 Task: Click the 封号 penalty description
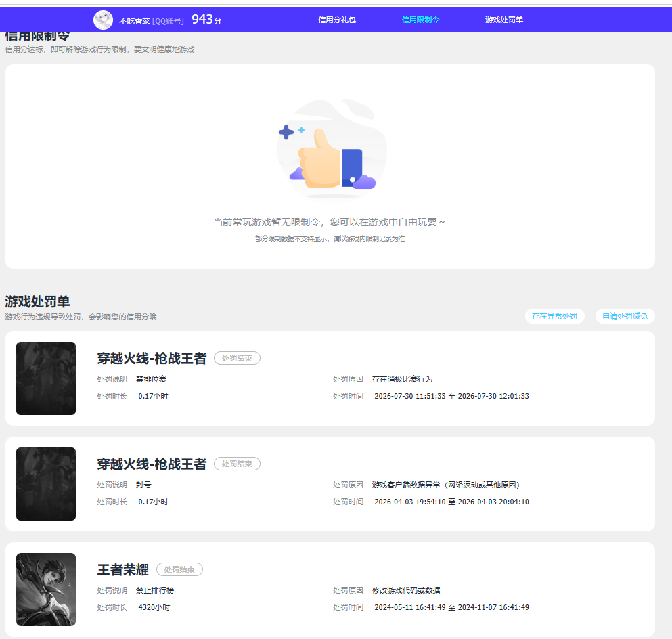click(x=143, y=485)
